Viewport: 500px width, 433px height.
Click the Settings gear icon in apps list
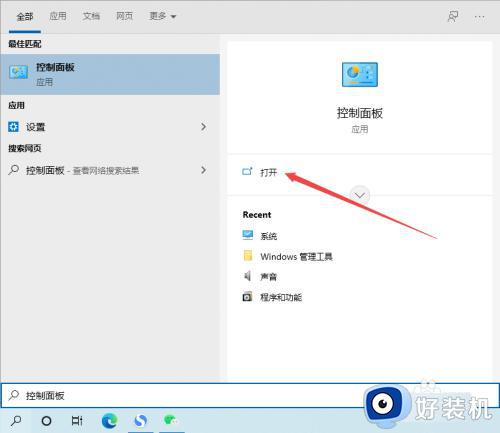(x=13, y=127)
